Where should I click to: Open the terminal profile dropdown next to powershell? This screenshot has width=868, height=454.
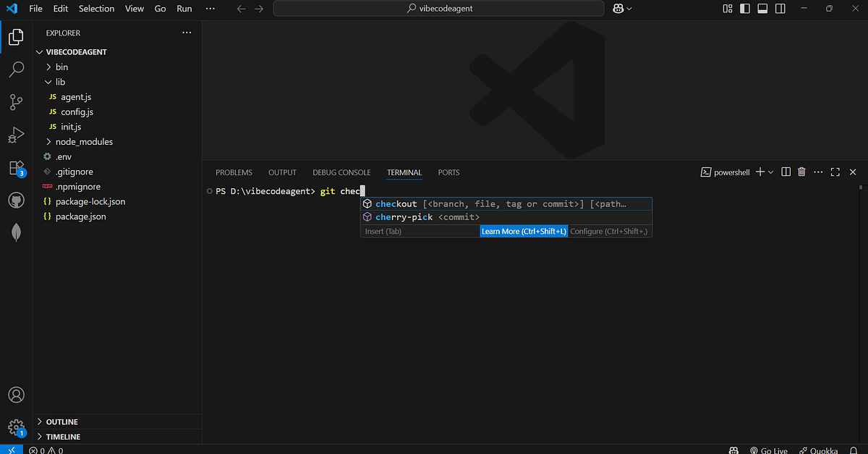coord(771,172)
